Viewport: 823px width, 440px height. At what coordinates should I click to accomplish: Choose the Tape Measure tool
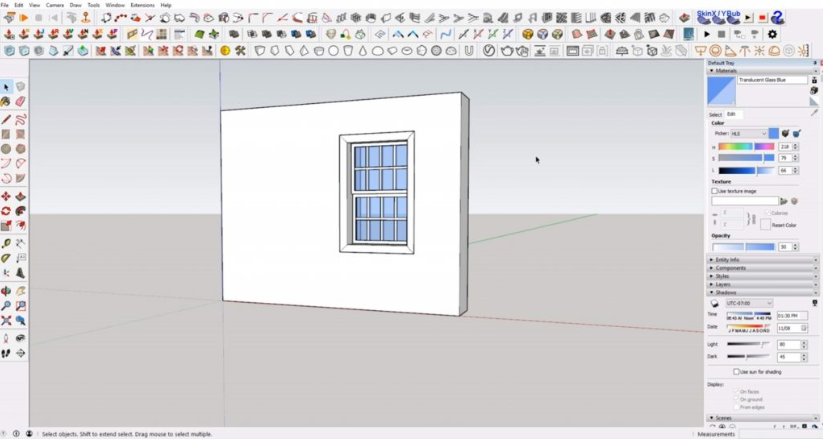point(6,244)
